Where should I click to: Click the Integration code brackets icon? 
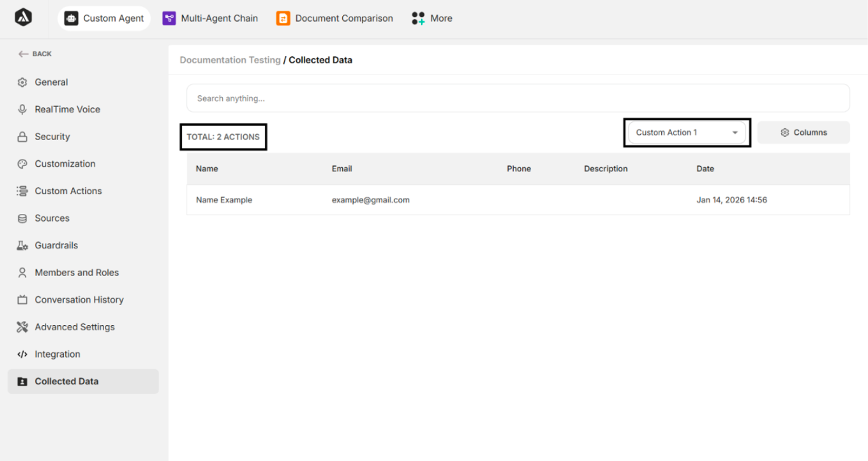(x=22, y=354)
